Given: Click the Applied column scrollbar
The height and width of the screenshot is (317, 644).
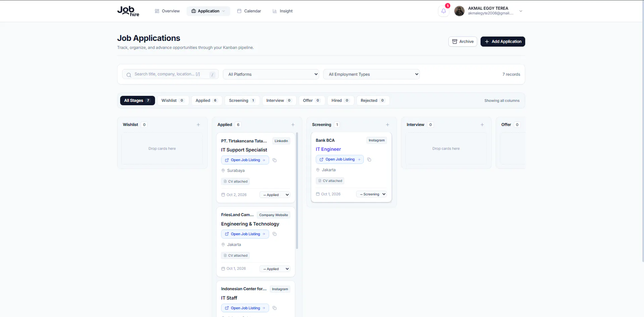Looking at the screenshot, I should (x=297, y=191).
